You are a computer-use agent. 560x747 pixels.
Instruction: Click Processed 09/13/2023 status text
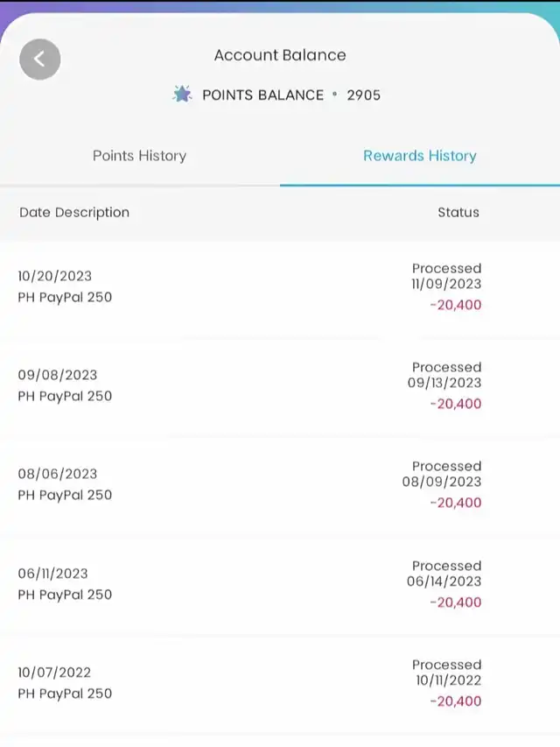(x=446, y=375)
